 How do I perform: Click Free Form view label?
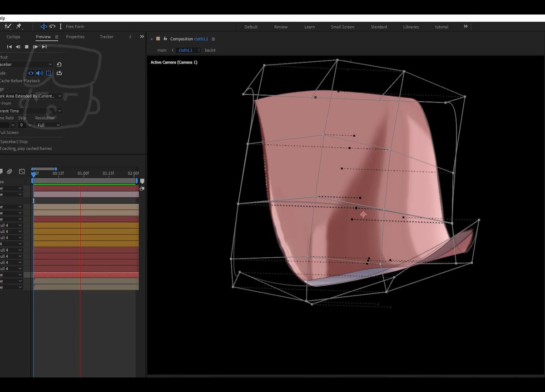(x=75, y=27)
